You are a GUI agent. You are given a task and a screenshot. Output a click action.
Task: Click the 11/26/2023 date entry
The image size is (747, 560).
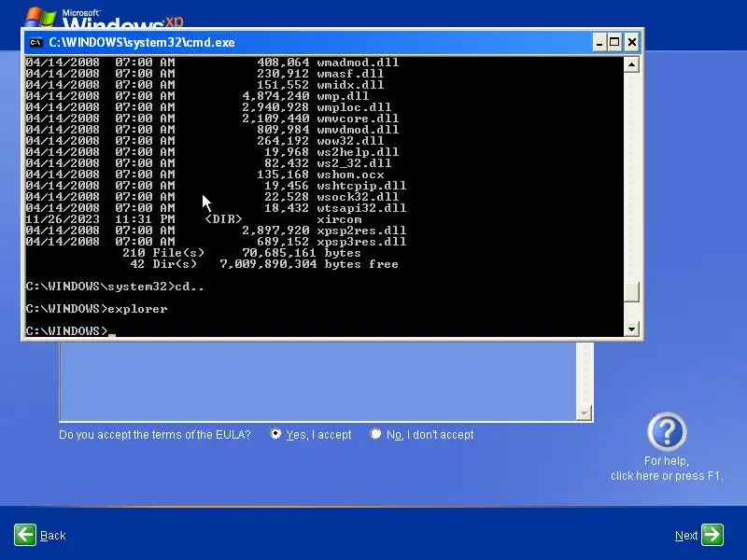(x=63, y=219)
